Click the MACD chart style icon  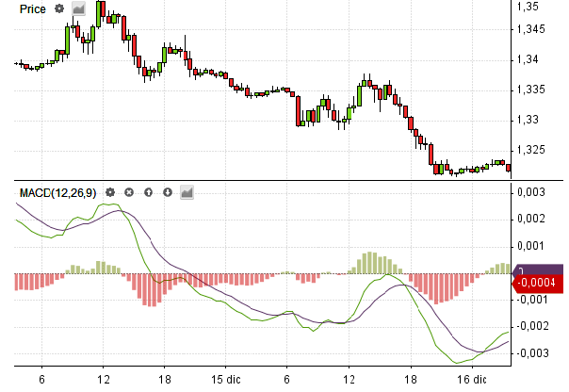[187, 193]
